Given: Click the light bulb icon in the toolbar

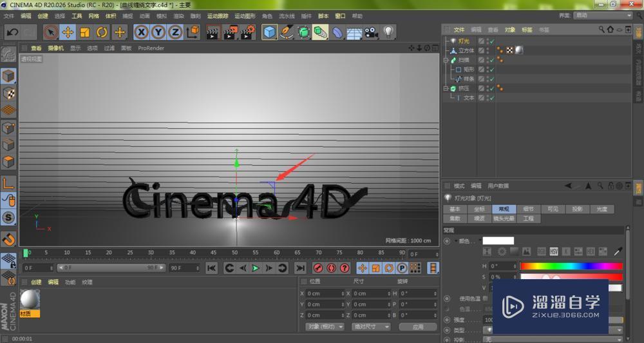Looking at the screenshot, I should coord(388,32).
